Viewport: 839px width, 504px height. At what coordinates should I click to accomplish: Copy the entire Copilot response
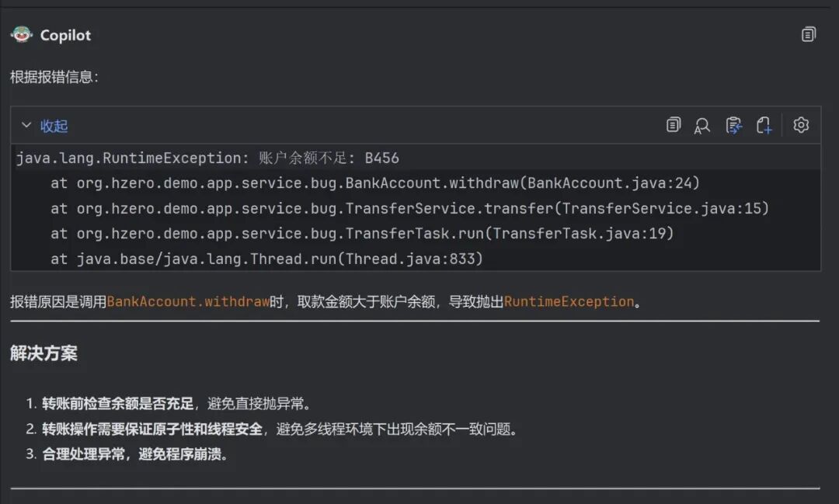[809, 35]
